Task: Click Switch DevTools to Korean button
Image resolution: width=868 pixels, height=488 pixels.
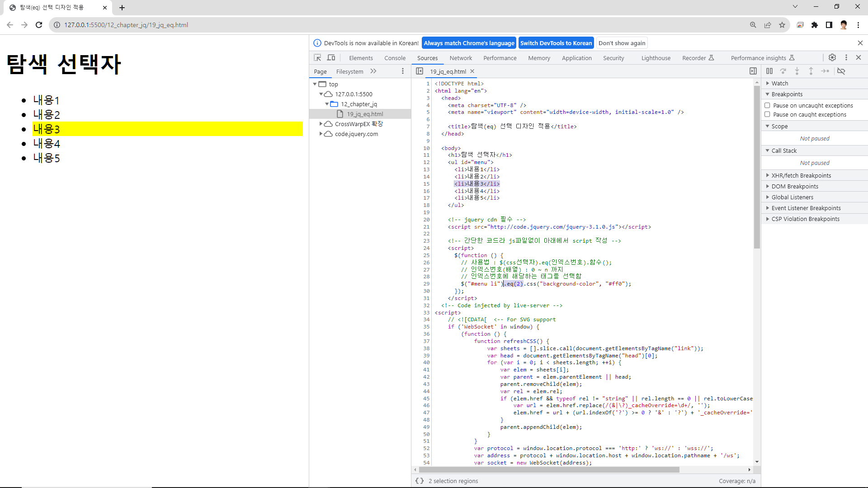Action: (556, 43)
